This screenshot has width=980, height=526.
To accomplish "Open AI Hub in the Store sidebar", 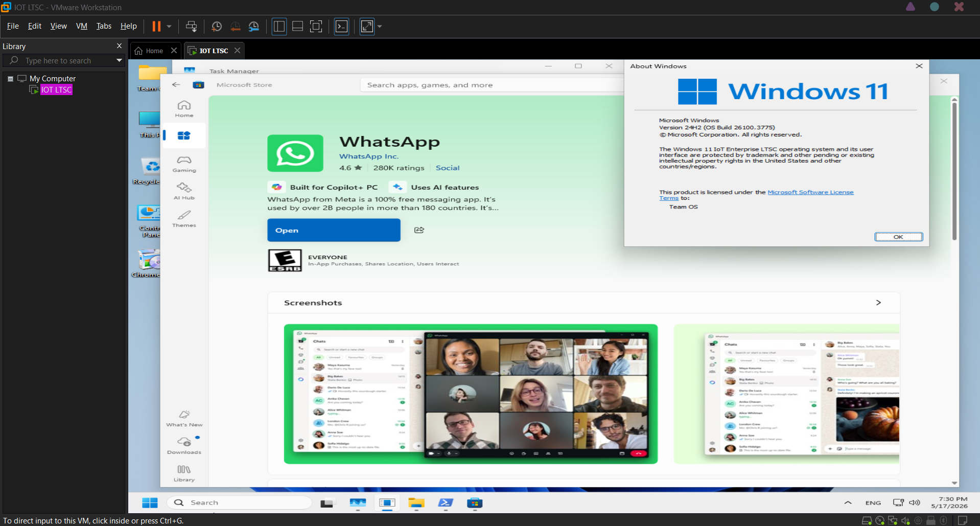I will [184, 191].
